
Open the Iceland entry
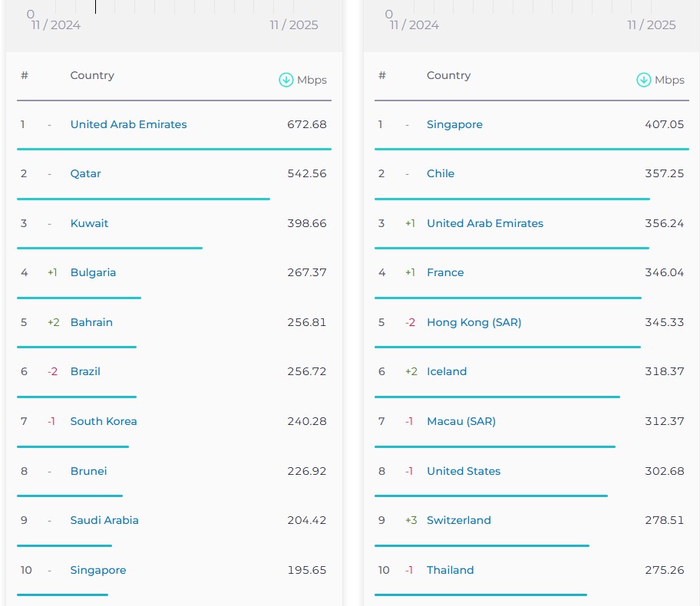pos(447,371)
